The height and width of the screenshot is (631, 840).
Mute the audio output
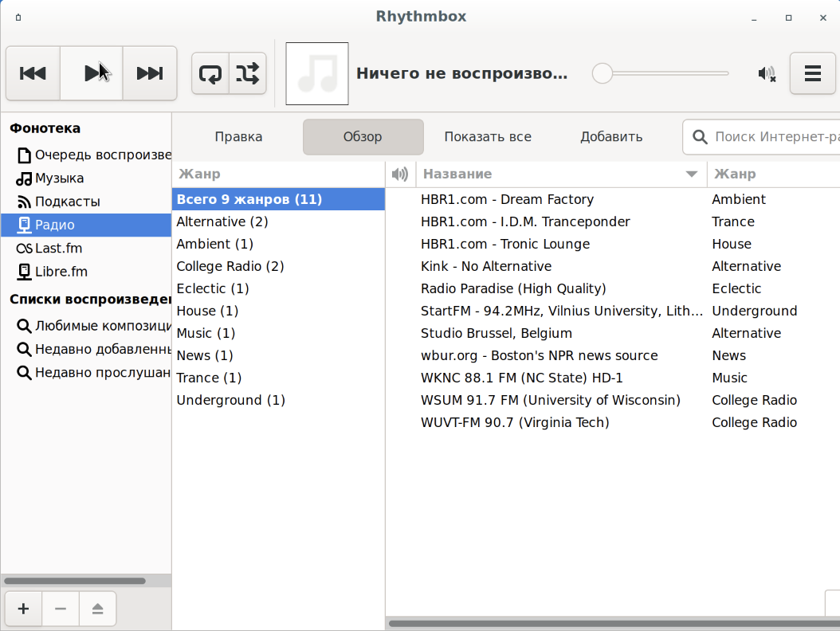pyautogui.click(x=765, y=73)
